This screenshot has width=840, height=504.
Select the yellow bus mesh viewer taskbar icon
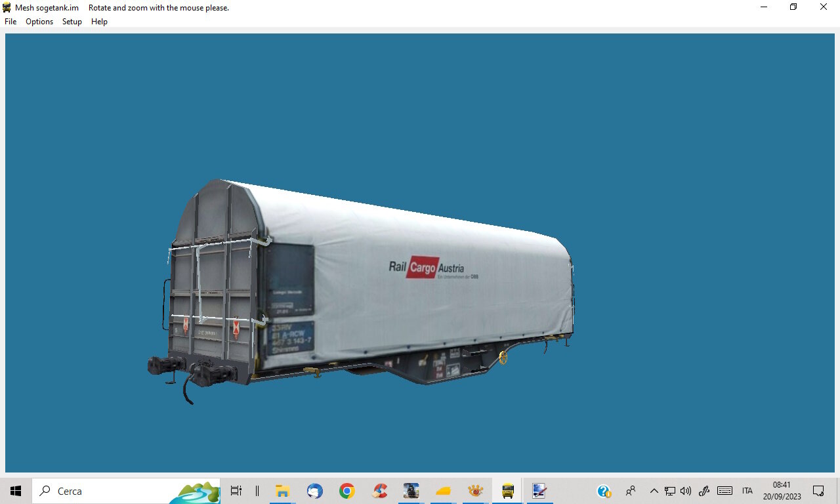coord(508,491)
